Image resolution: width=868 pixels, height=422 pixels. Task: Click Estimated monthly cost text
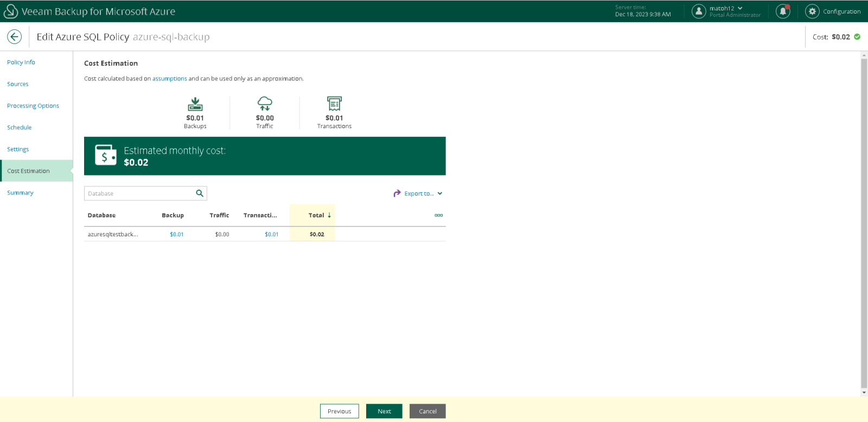[175, 150]
